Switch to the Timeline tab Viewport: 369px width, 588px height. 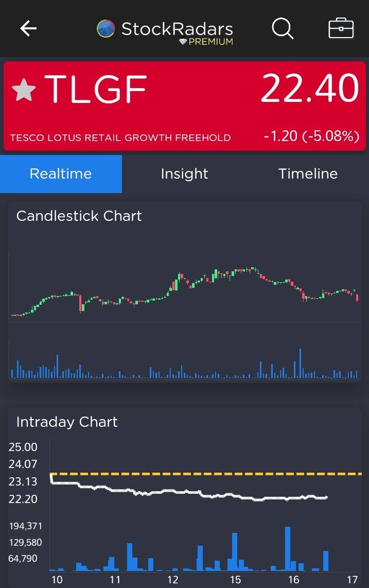pos(308,174)
